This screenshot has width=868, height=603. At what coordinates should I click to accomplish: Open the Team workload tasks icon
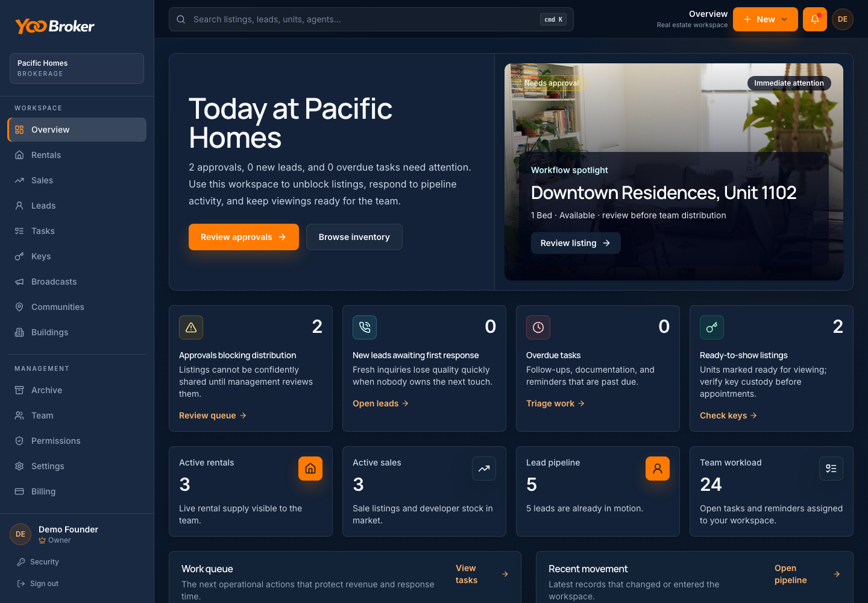(831, 469)
